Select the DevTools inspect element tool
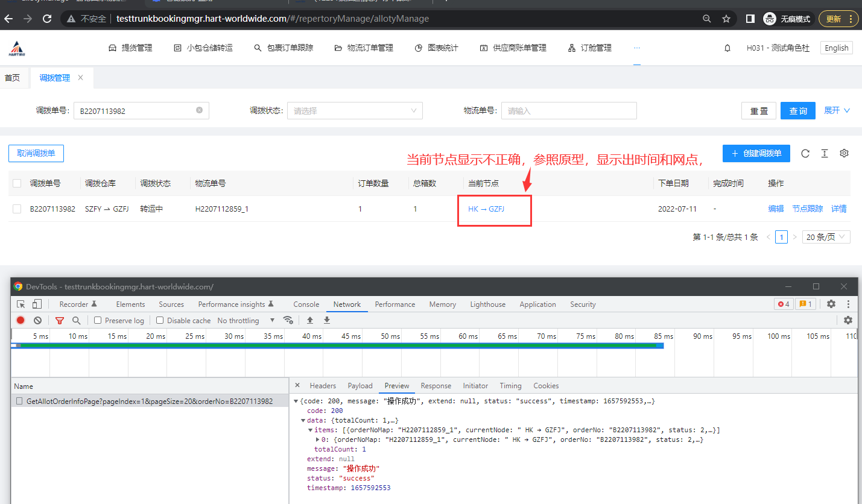Image resolution: width=862 pixels, height=504 pixels. [x=21, y=304]
